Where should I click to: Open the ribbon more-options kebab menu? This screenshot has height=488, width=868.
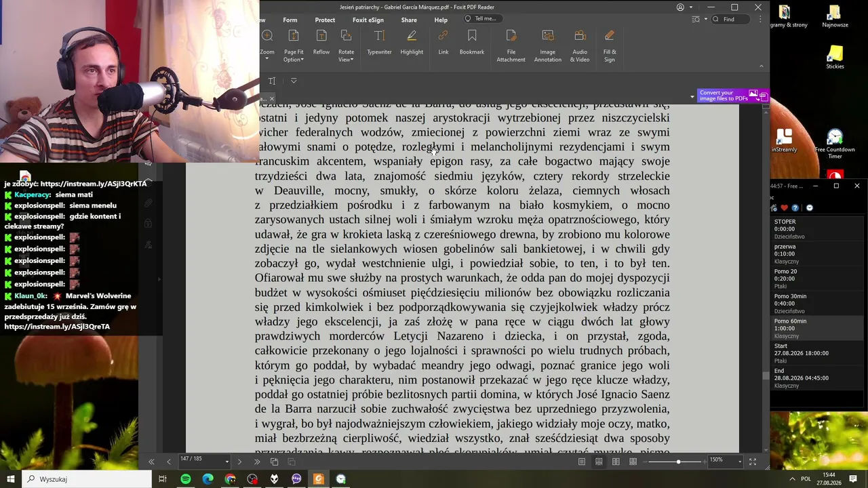click(x=761, y=19)
